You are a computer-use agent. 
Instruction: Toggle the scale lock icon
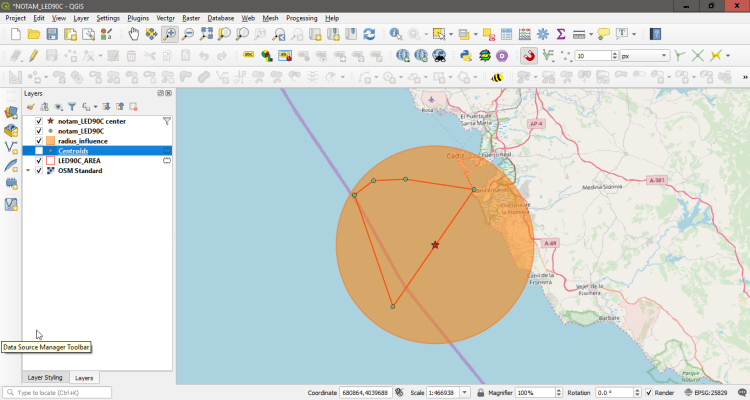click(x=480, y=392)
